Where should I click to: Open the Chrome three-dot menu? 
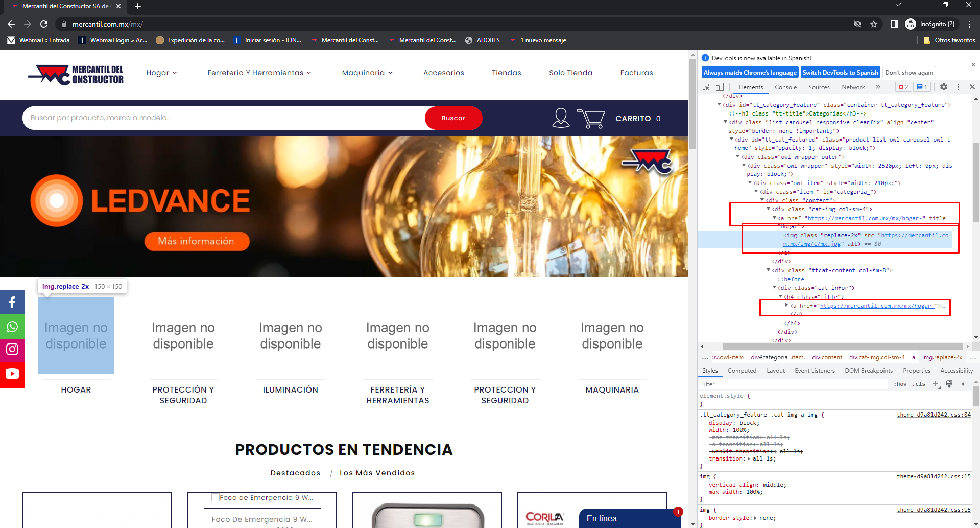(969, 24)
